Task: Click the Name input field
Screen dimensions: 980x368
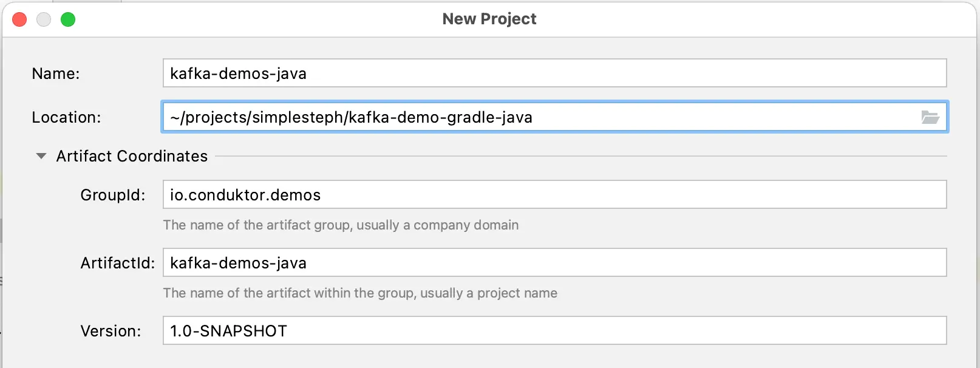Action: point(554,73)
